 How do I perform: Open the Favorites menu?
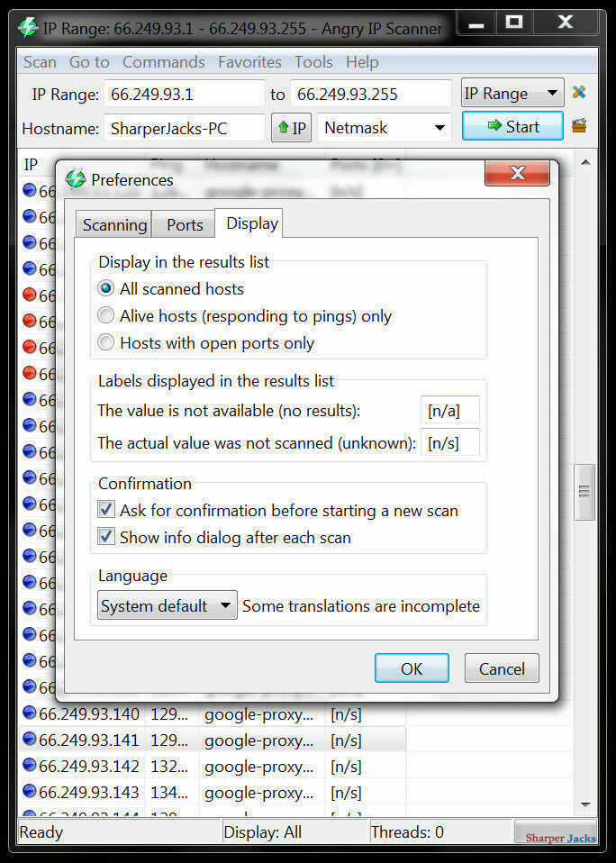pyautogui.click(x=249, y=61)
